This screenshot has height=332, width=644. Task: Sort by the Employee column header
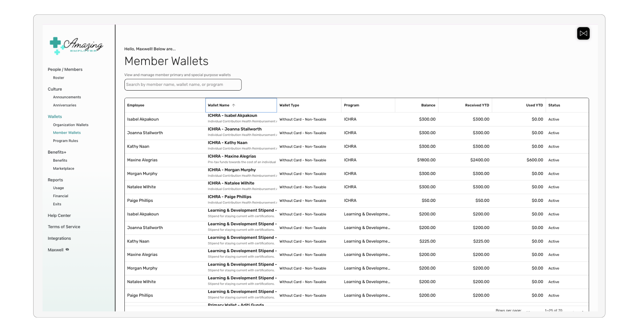pos(136,105)
